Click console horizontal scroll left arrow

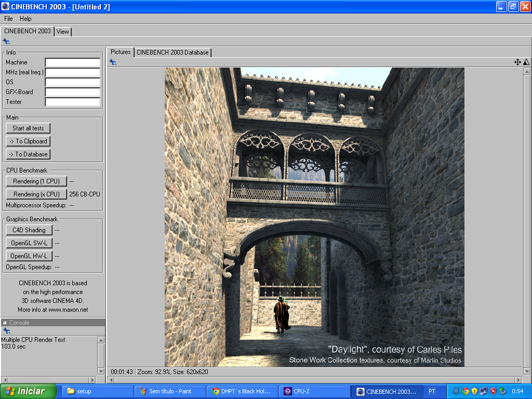(x=5, y=380)
